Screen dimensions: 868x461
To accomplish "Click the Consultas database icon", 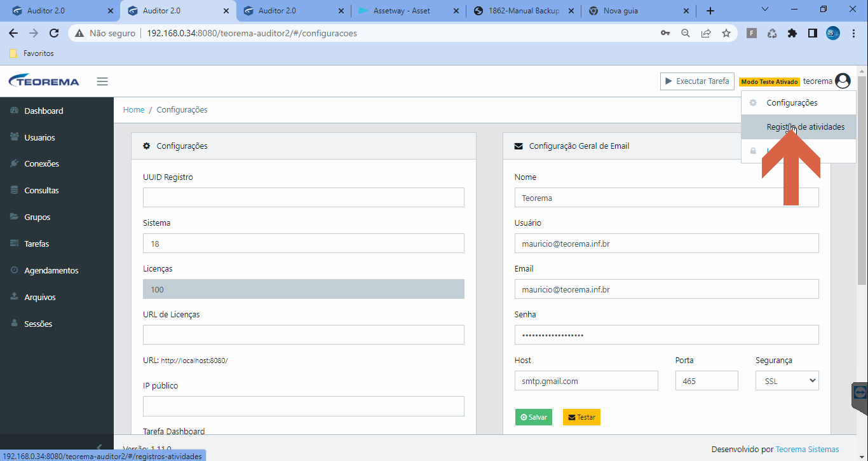I will (x=15, y=190).
